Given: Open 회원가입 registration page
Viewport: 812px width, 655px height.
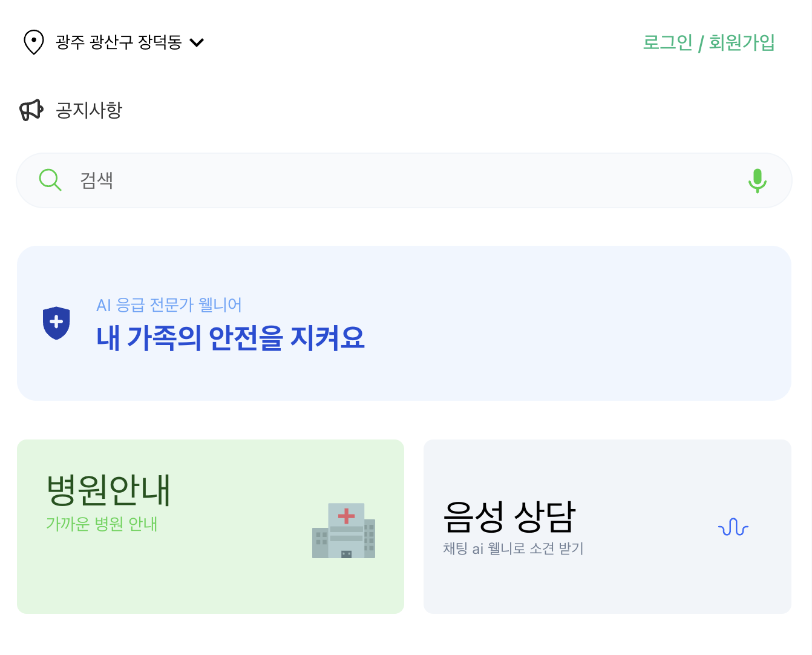Looking at the screenshot, I should (x=739, y=42).
